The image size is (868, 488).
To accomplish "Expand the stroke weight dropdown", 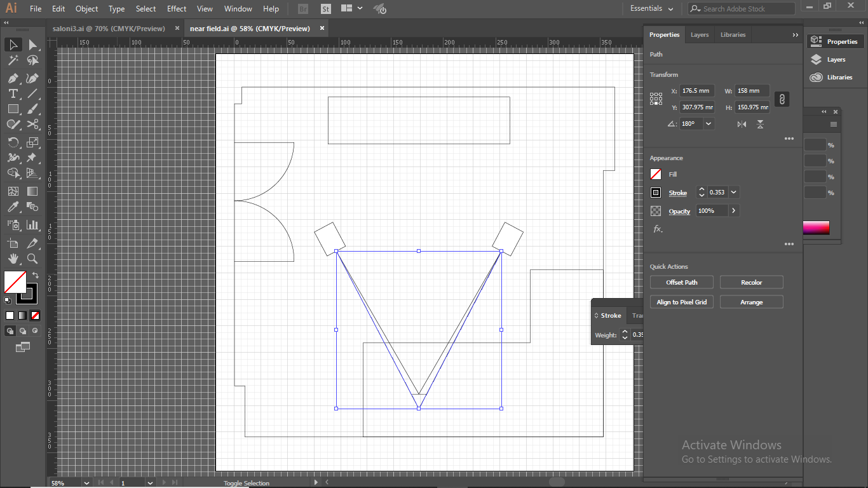I will 734,193.
